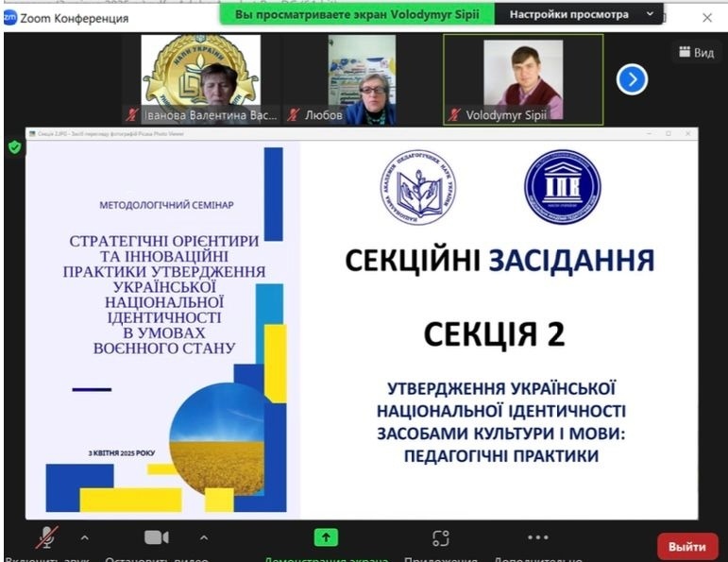The height and width of the screenshot is (562, 728).
Task: Open video options arrow beside the camera
Action: pyautogui.click(x=203, y=537)
